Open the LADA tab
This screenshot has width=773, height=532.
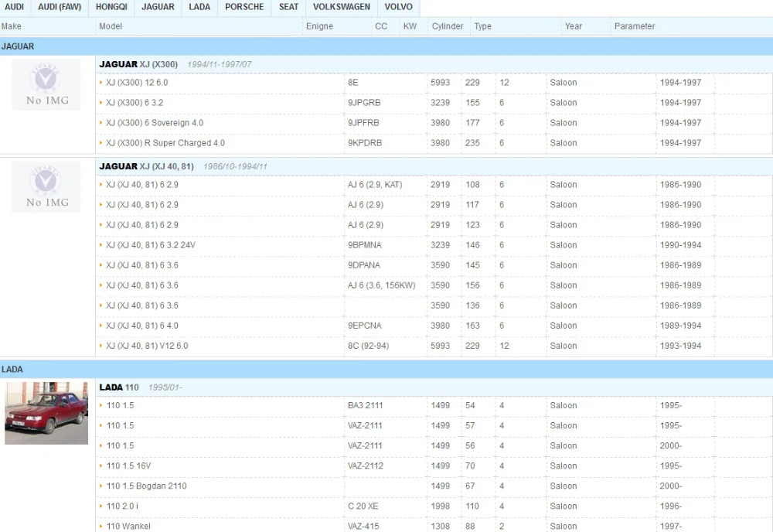(x=199, y=7)
